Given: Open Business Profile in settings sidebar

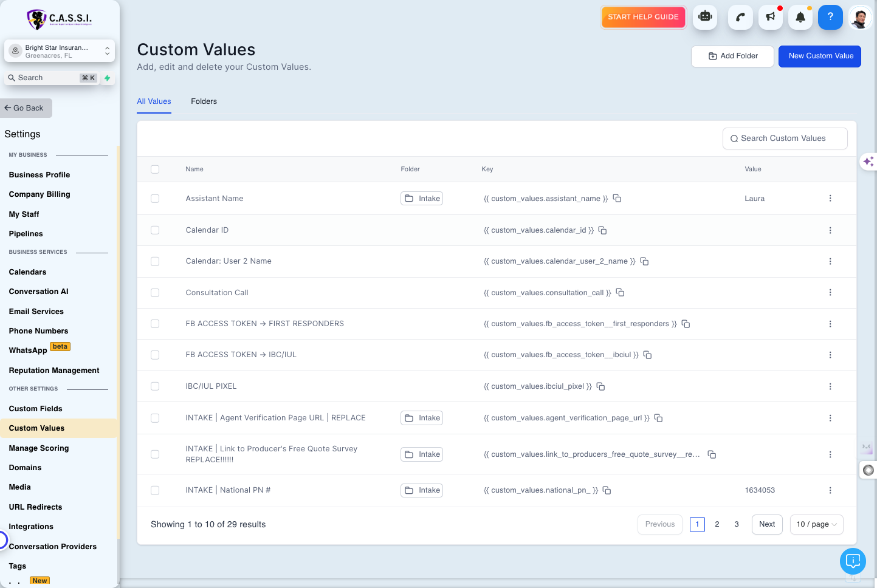Looking at the screenshot, I should tap(40, 175).
